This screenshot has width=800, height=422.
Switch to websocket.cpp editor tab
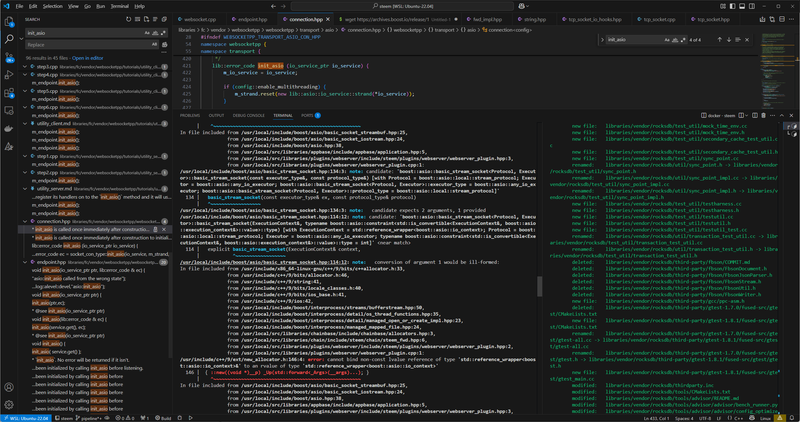(x=199, y=19)
